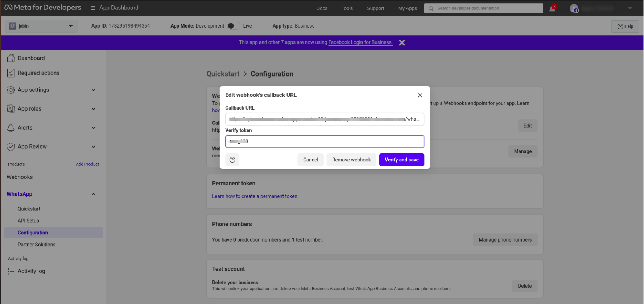Screen dimensions: 644x304
Task: Click Manage phone numbers button
Action: click(x=505, y=240)
